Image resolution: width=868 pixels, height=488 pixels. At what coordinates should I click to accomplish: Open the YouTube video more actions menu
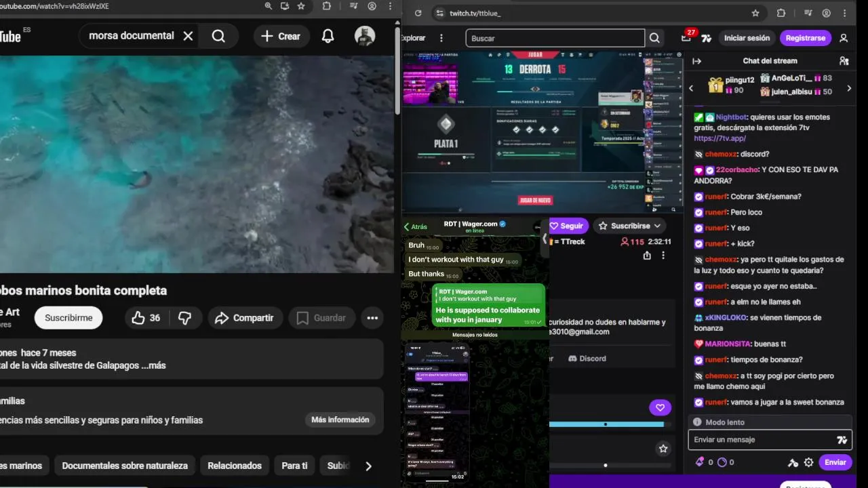tap(372, 318)
